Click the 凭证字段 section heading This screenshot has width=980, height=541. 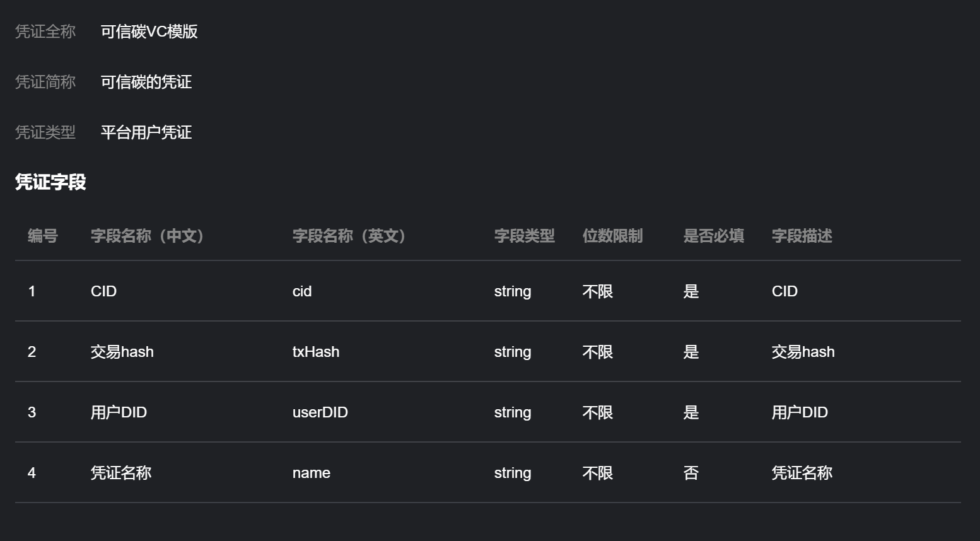click(x=50, y=182)
